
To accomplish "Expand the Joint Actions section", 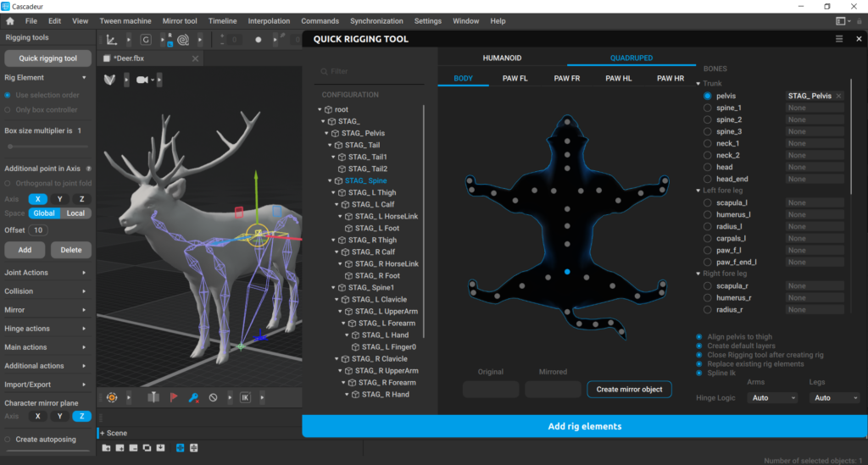I will (47, 273).
